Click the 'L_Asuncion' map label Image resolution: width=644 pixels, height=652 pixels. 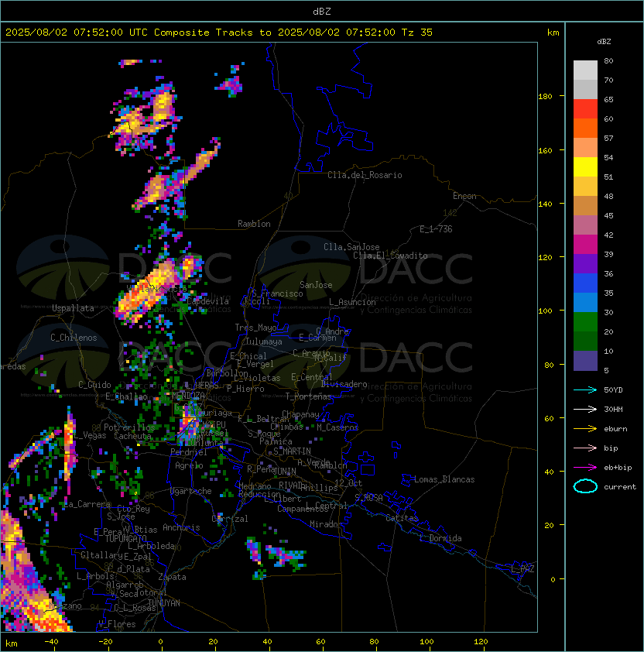[x=352, y=302]
